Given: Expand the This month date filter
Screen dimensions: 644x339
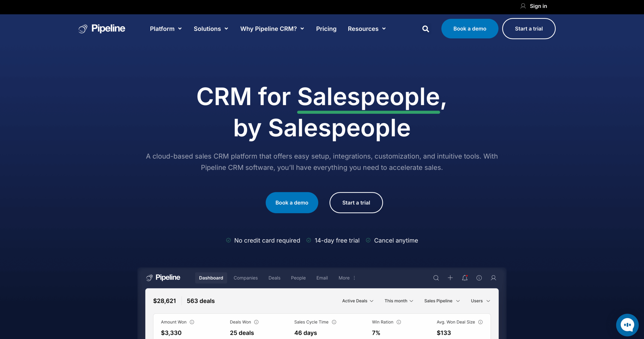Looking at the screenshot, I should [x=398, y=300].
